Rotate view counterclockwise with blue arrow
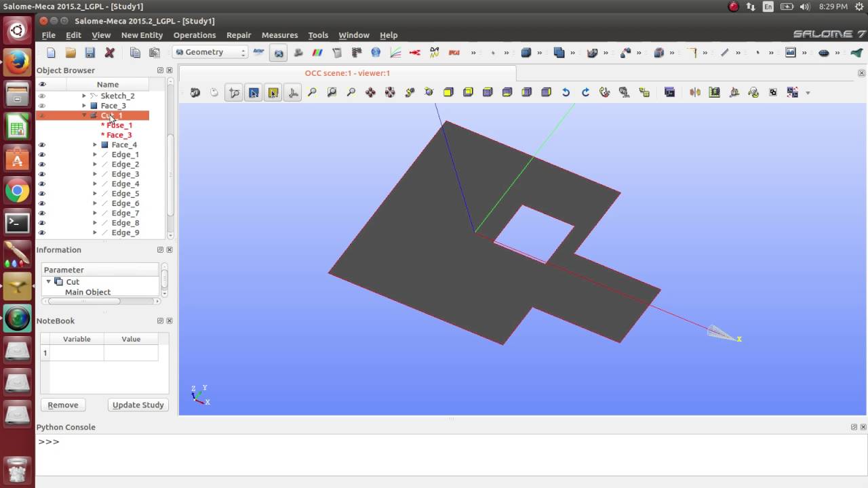 click(x=566, y=92)
